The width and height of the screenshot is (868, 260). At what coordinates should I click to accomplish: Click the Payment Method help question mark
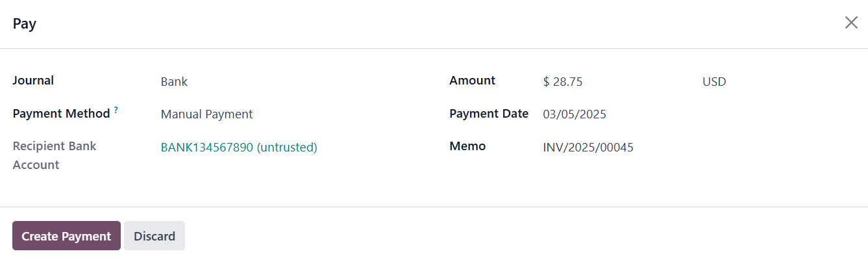point(116,110)
